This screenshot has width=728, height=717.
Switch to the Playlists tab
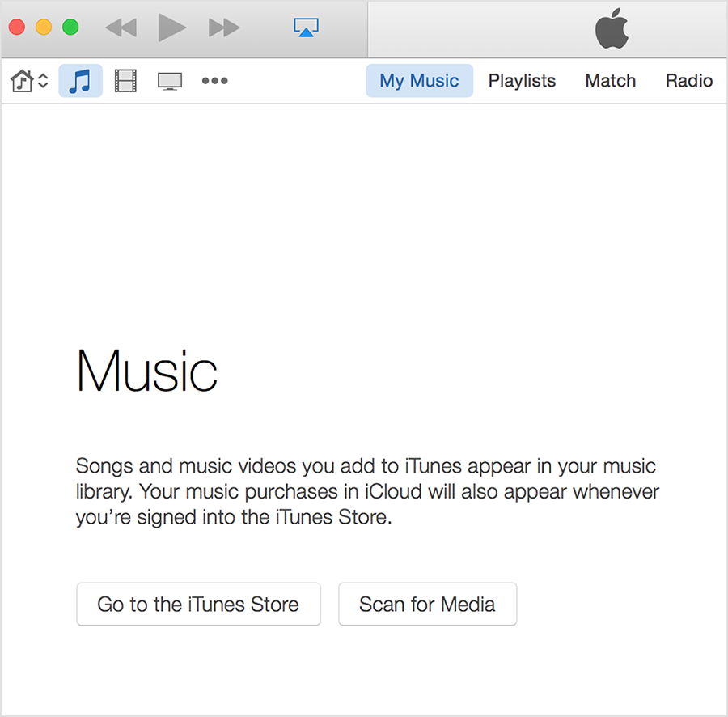point(522,81)
